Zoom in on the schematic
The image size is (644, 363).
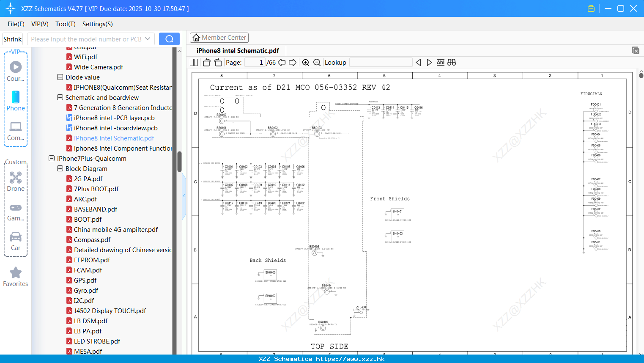(x=306, y=62)
